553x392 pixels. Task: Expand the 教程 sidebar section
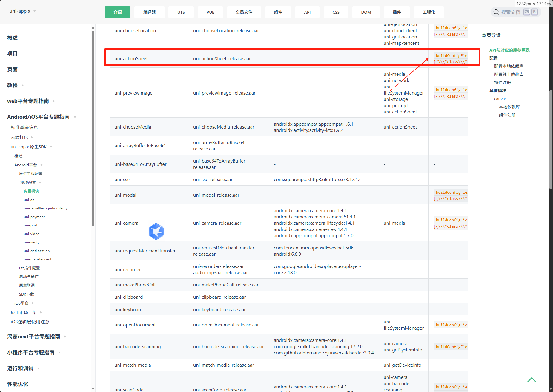[x=22, y=85]
